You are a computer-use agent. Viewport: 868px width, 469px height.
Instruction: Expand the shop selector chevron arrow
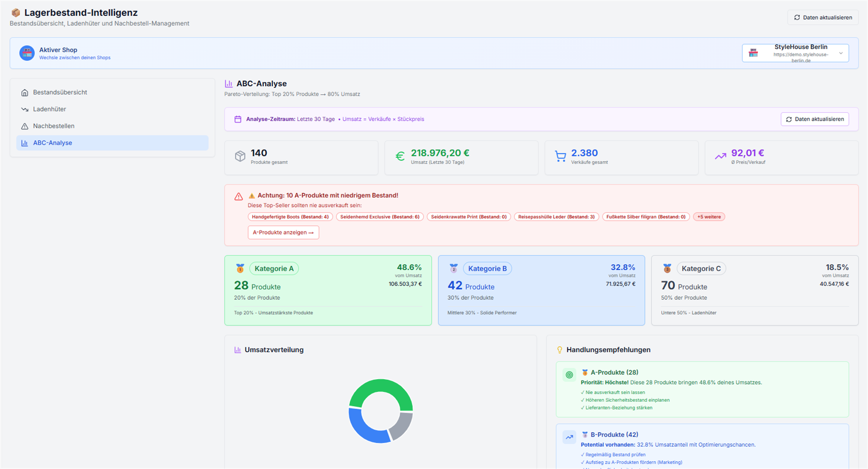point(841,53)
